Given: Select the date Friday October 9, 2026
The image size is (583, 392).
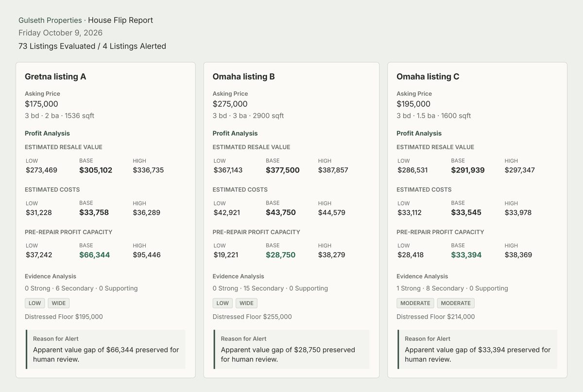Looking at the screenshot, I should [61, 33].
